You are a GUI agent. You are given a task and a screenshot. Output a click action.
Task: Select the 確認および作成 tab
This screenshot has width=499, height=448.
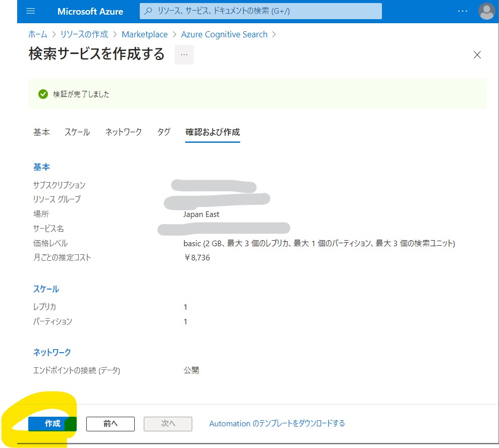[212, 132]
